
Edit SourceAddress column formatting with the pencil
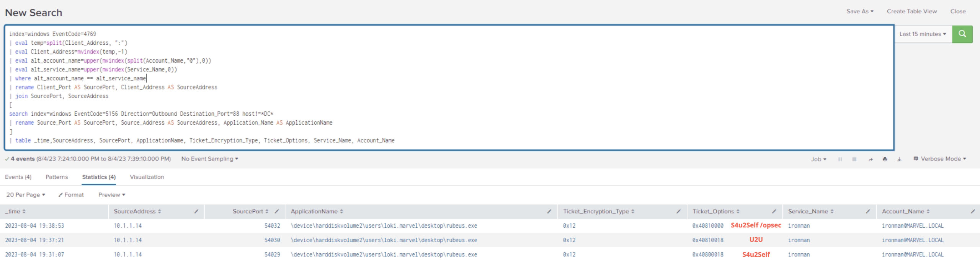click(x=196, y=211)
